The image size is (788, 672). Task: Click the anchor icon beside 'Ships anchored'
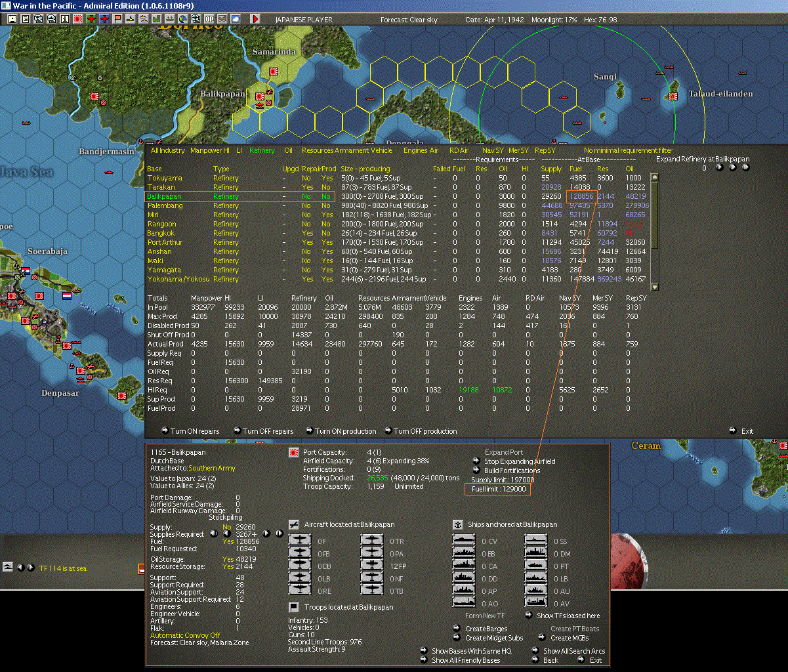click(x=457, y=524)
